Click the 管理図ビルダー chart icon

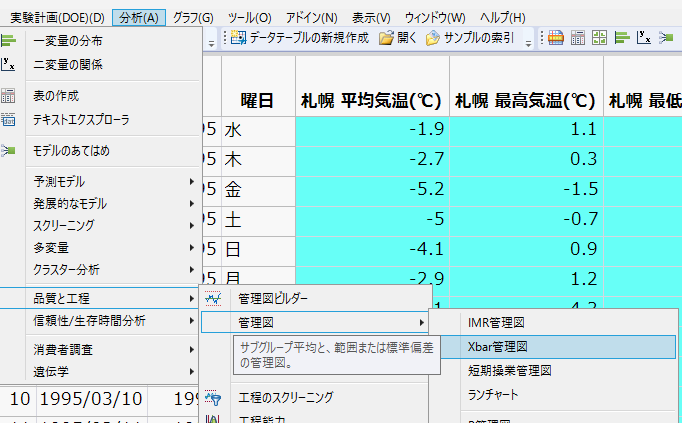213,299
